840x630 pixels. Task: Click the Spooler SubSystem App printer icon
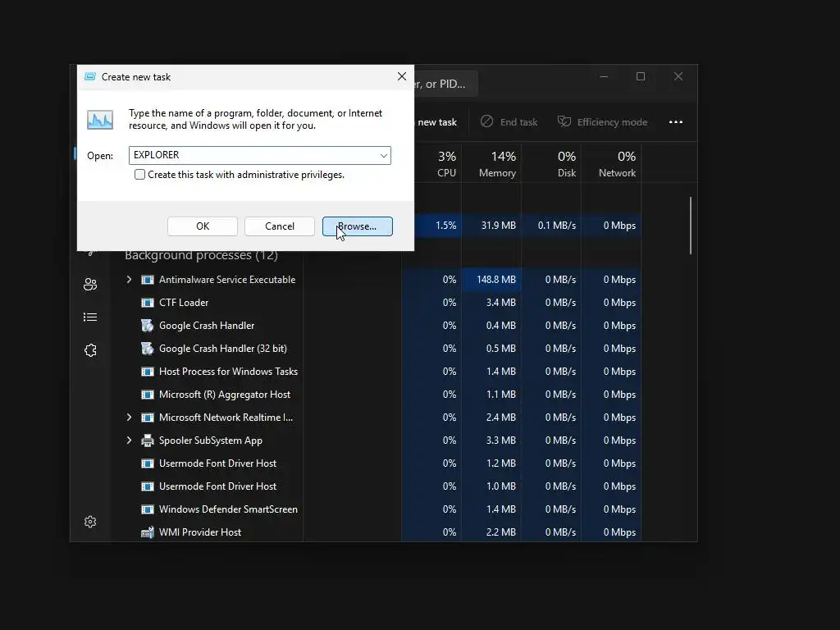[148, 441]
